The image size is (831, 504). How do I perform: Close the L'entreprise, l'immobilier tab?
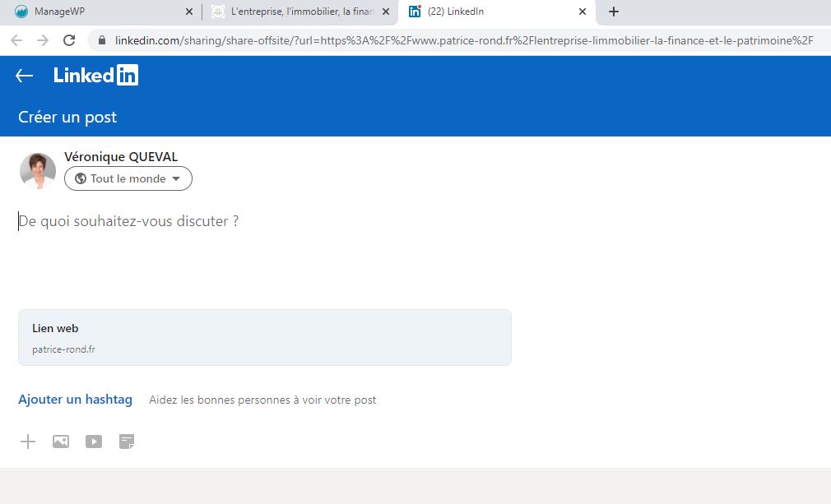point(386,12)
